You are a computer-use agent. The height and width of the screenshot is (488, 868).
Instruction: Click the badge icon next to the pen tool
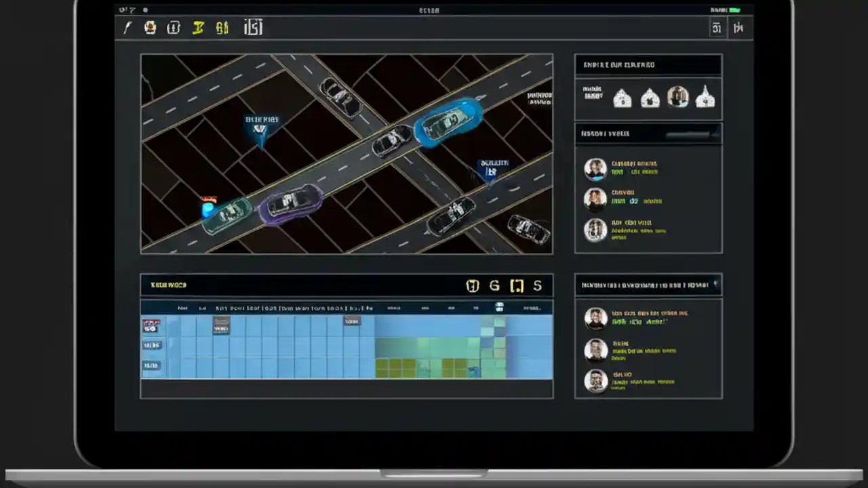coord(150,27)
